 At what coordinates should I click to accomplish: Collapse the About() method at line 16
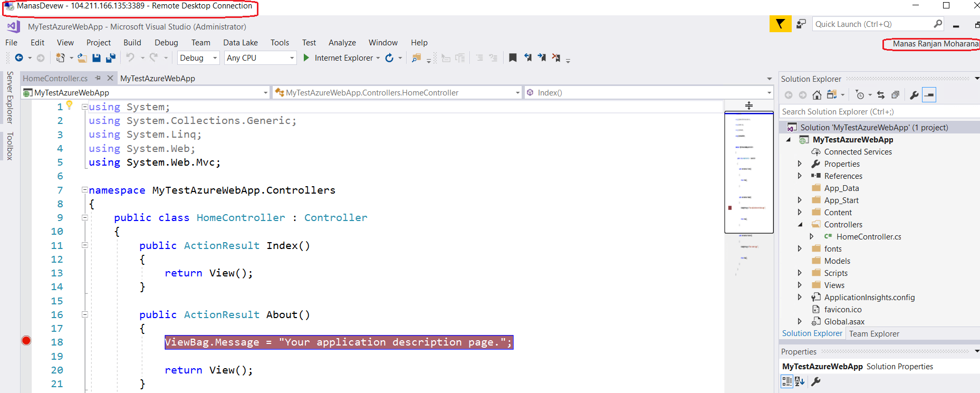84,314
